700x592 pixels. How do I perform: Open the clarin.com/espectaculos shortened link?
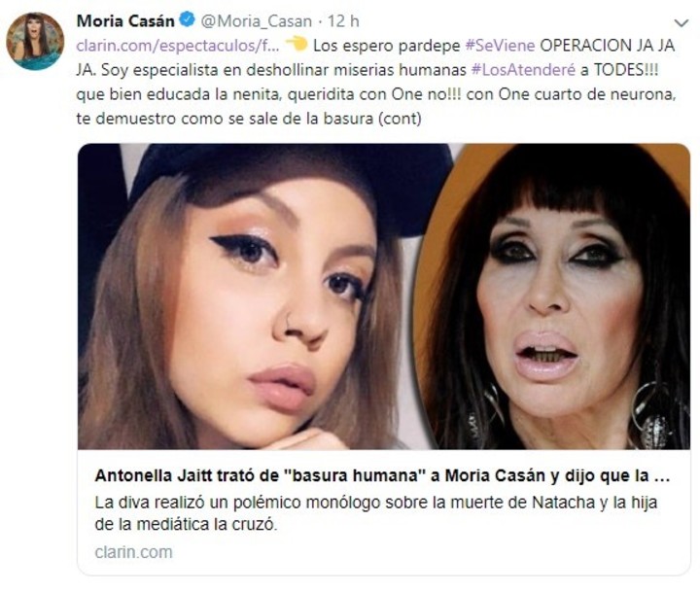point(178,46)
